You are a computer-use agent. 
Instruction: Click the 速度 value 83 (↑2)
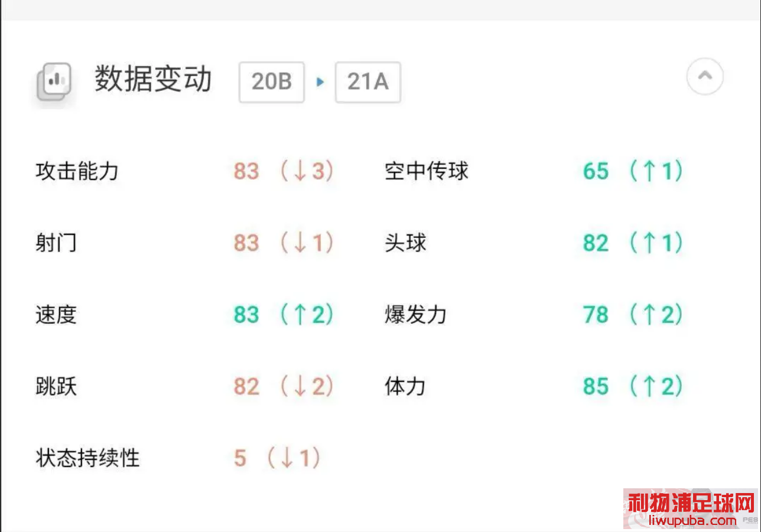tap(284, 315)
